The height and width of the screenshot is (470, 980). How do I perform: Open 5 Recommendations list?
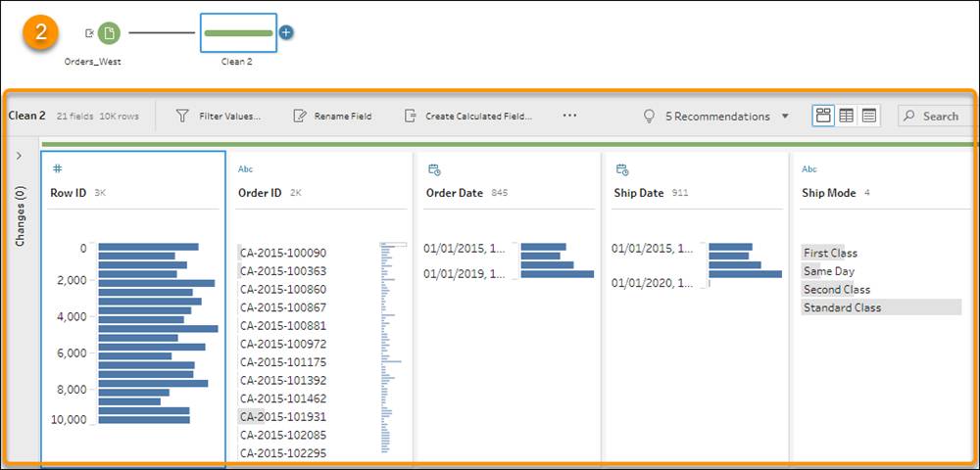click(717, 117)
